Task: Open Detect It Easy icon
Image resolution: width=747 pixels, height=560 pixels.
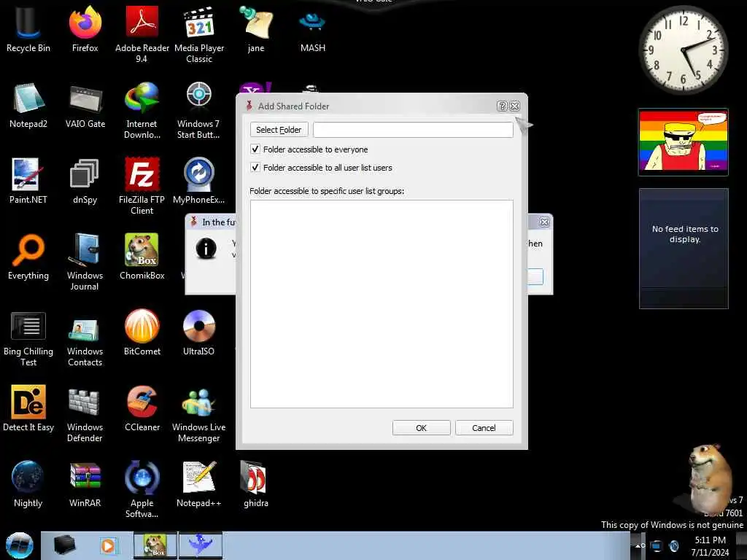Action: tap(28, 408)
